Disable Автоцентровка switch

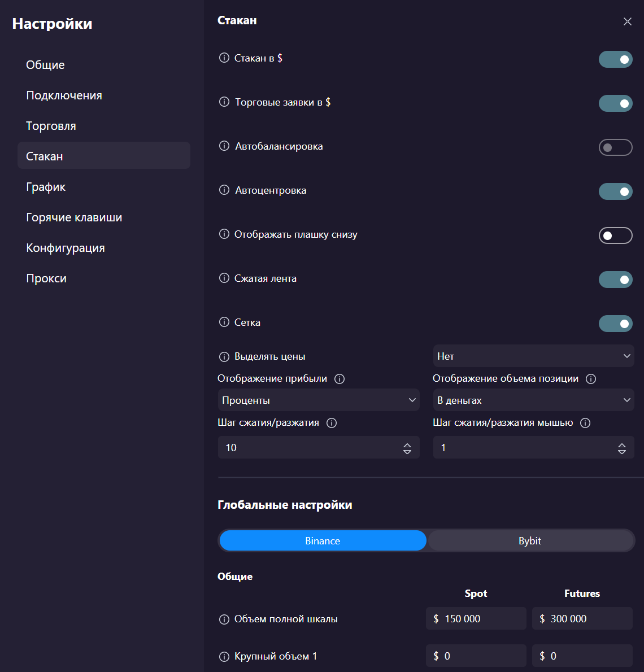(615, 191)
